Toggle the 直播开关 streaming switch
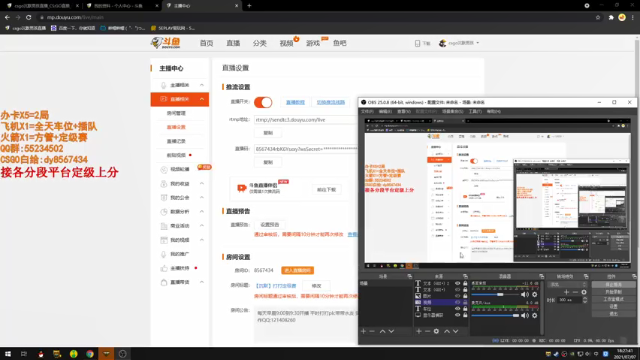The image size is (640, 360). pos(263,102)
